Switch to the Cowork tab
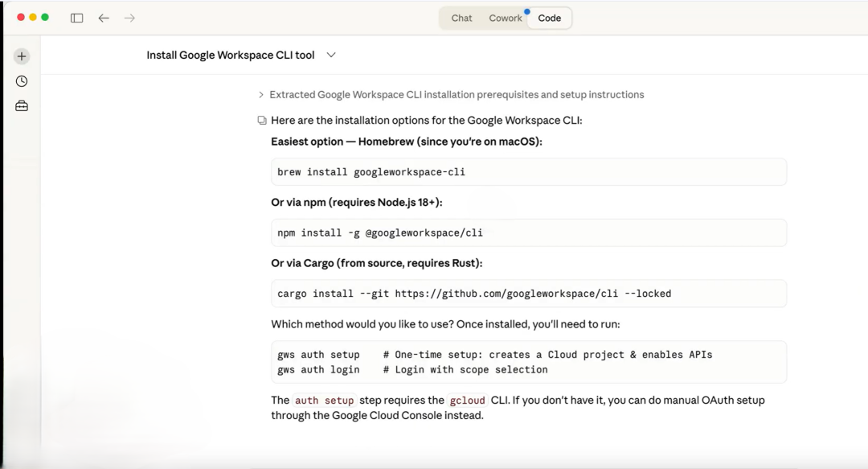The width and height of the screenshot is (868, 469). (x=506, y=18)
